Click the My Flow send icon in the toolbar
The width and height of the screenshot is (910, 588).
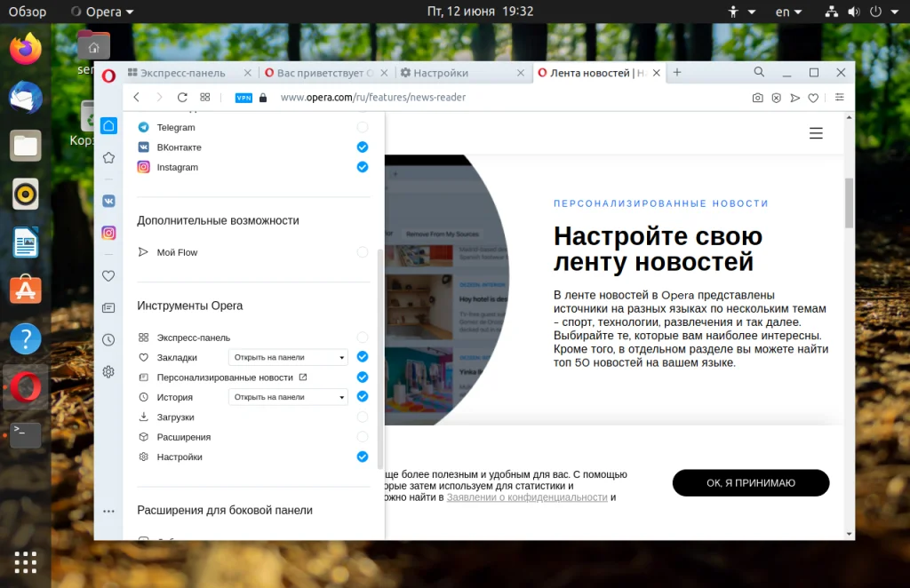tap(795, 98)
